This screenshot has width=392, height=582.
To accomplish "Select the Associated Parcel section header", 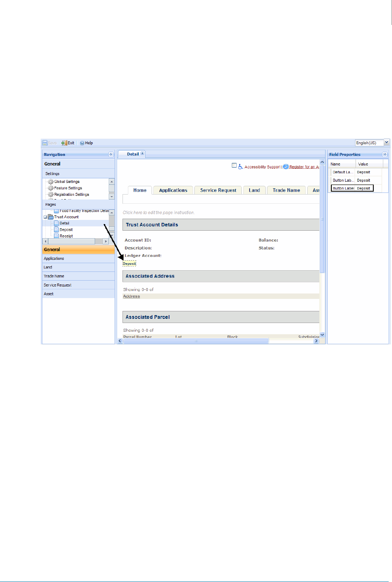I will (x=221, y=317).
